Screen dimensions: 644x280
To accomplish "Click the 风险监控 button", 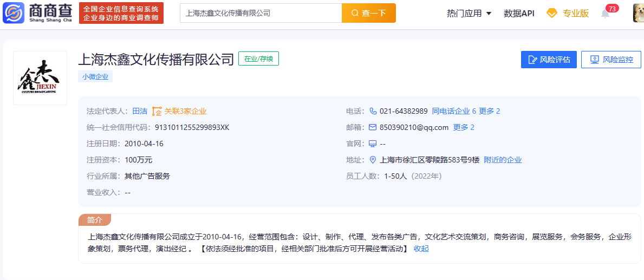I will [611, 60].
